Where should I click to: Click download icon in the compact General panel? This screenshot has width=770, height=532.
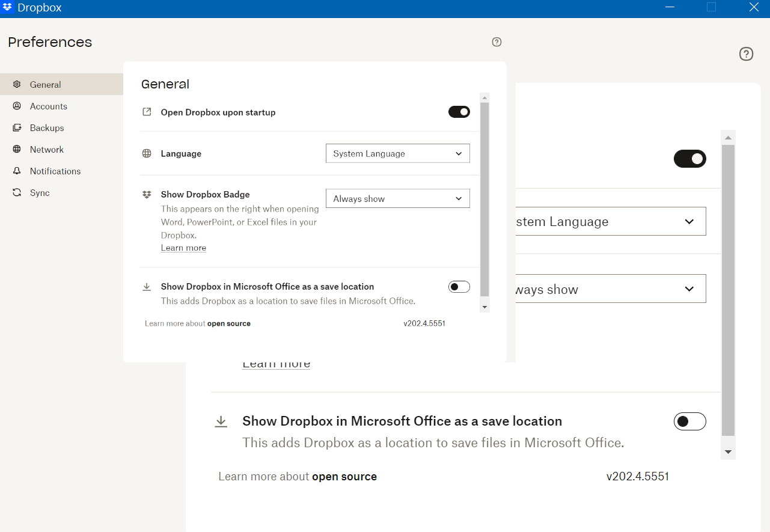click(x=147, y=287)
